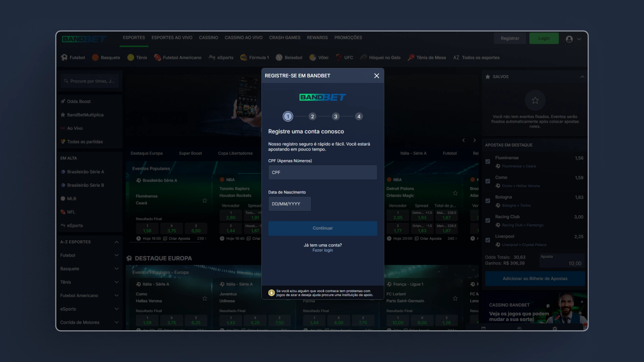This screenshot has height=362, width=644.
Task: Click the Futebol soccer ball icon
Action: [64, 58]
